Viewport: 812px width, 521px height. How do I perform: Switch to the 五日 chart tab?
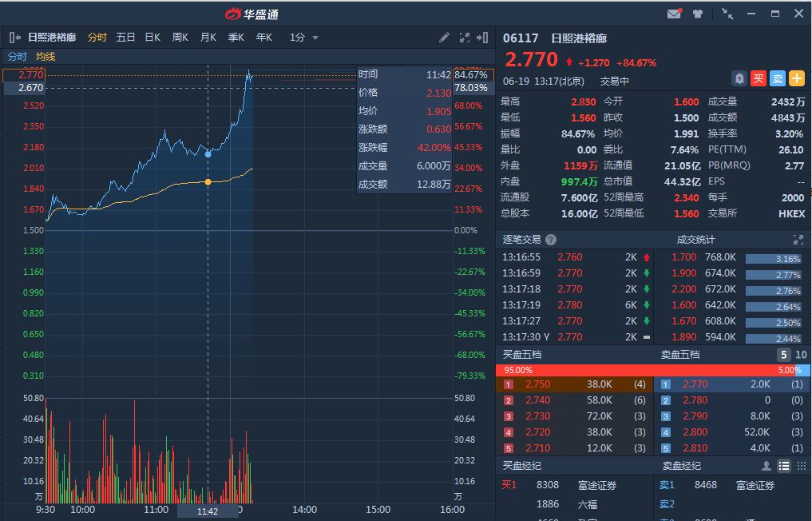pos(125,38)
